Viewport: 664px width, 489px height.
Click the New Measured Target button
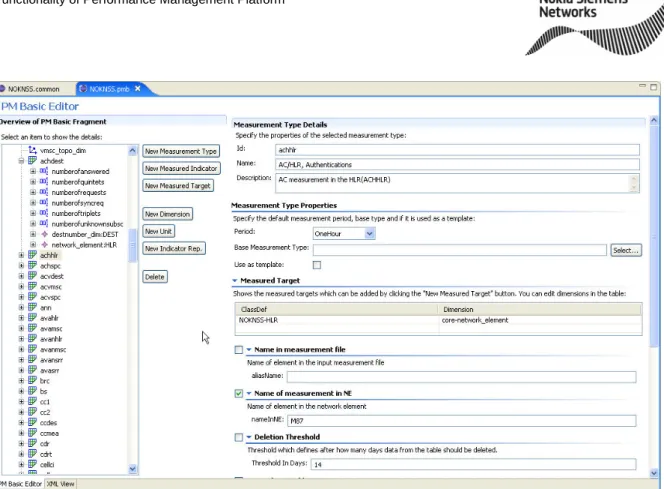[178, 185]
